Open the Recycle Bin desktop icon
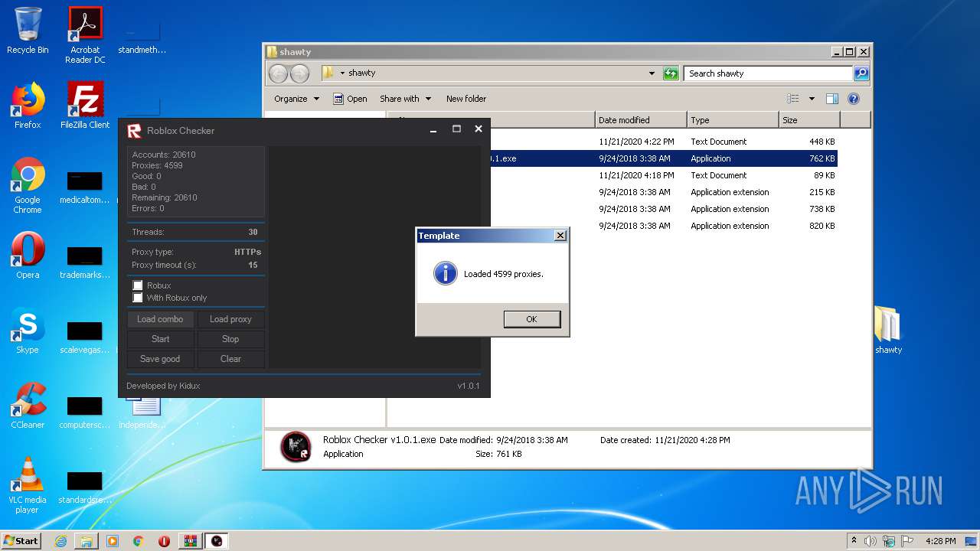 point(28,31)
